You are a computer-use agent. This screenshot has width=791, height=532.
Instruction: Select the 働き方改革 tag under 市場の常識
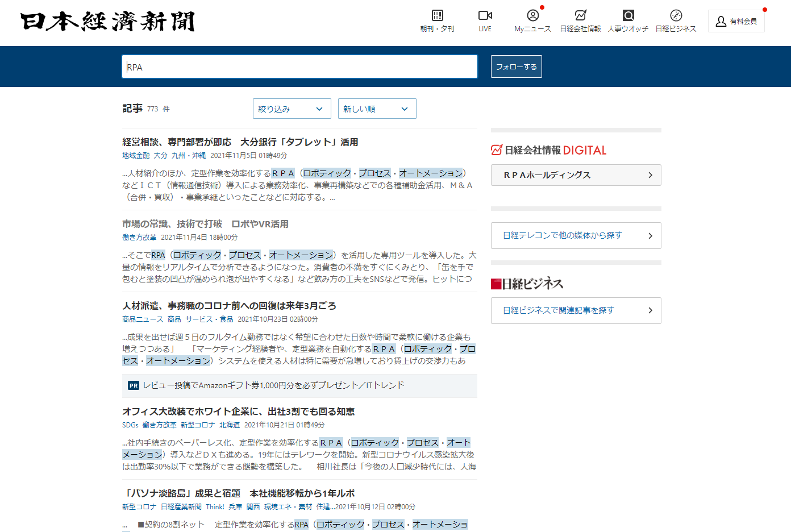coord(139,238)
